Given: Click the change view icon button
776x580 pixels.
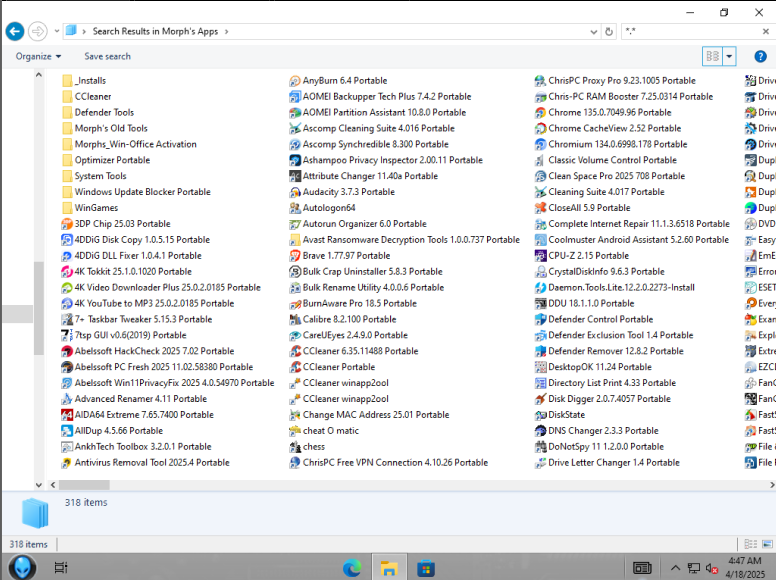Looking at the screenshot, I should click(x=712, y=56).
